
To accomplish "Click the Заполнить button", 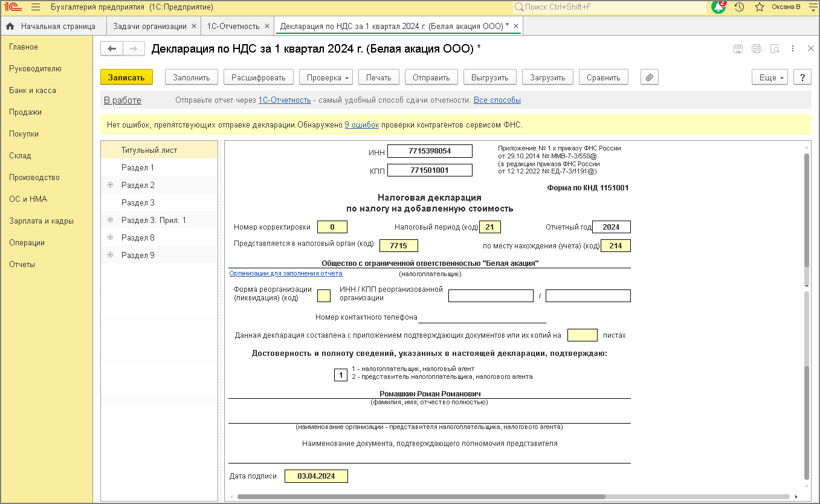I will [192, 77].
